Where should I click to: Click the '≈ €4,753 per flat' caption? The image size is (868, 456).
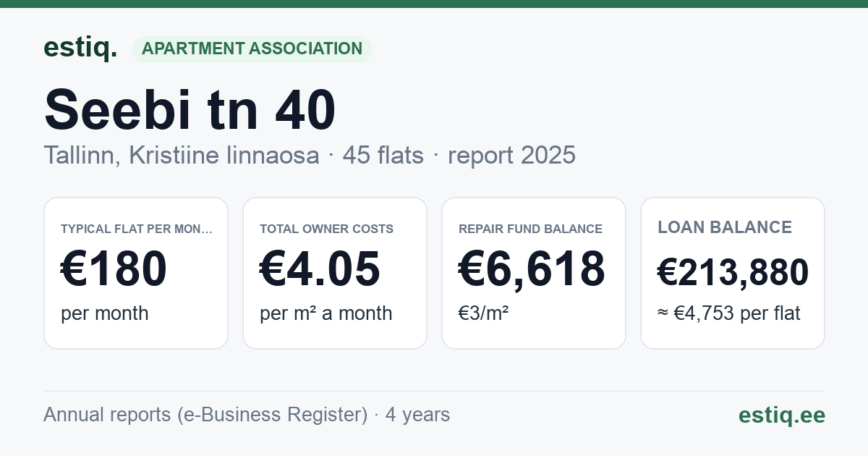[x=729, y=313]
